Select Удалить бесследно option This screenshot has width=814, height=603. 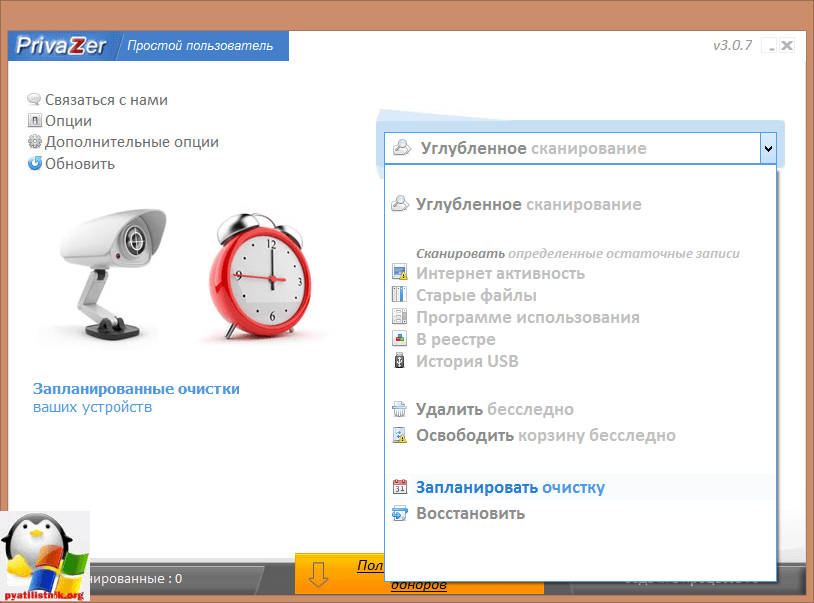click(x=494, y=409)
